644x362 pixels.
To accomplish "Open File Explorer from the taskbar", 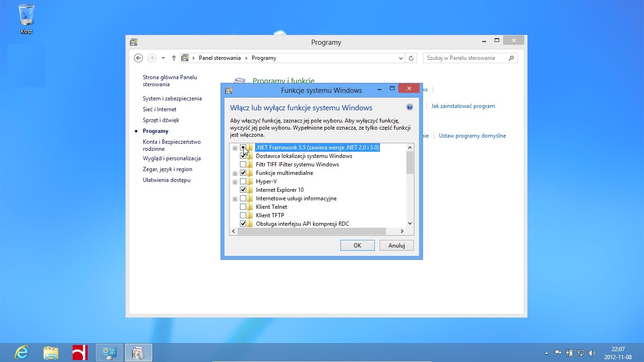I will [51, 353].
